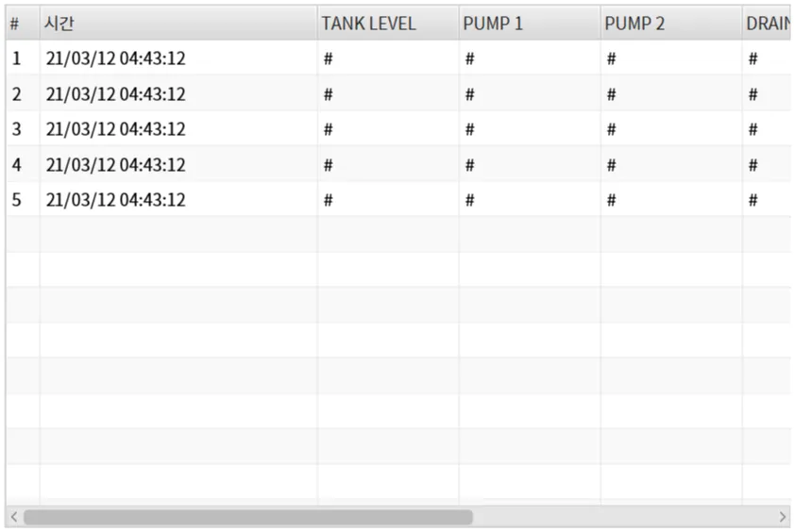This screenshot has height=532, width=794.
Task: Select TANK LEVEL value in row 3
Action: (x=329, y=129)
